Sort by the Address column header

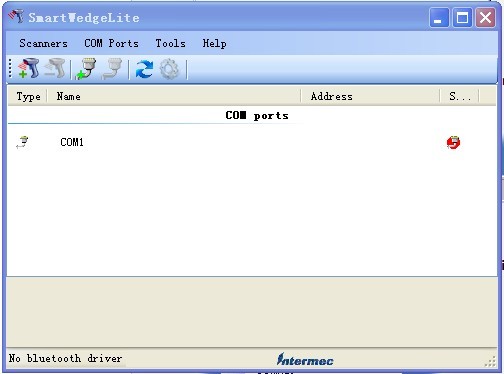point(370,96)
